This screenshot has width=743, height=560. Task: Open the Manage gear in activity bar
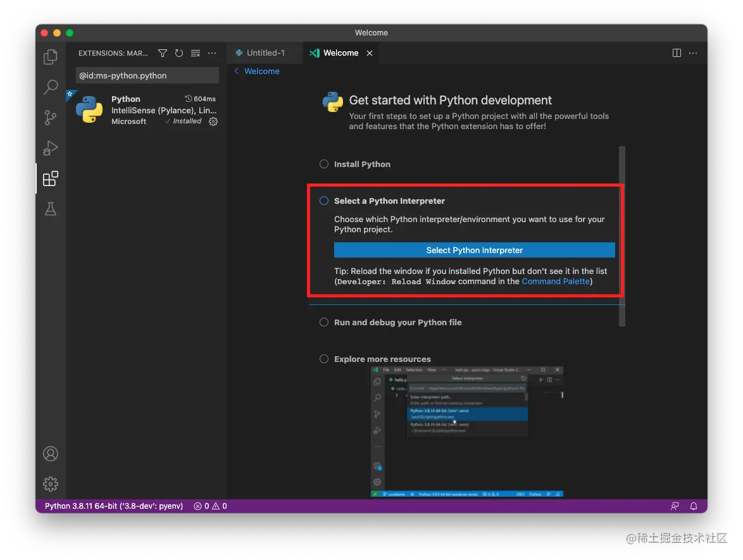(50, 483)
